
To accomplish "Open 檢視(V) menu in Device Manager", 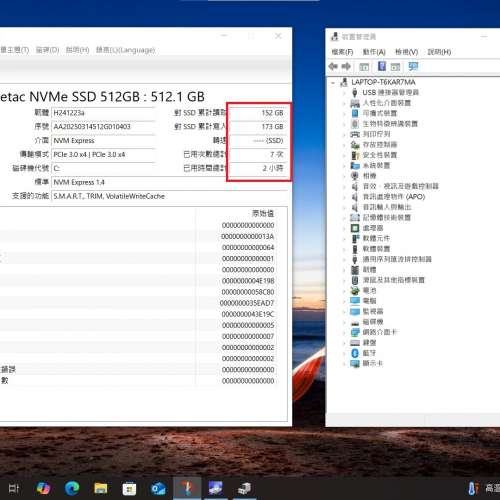I will [406, 52].
